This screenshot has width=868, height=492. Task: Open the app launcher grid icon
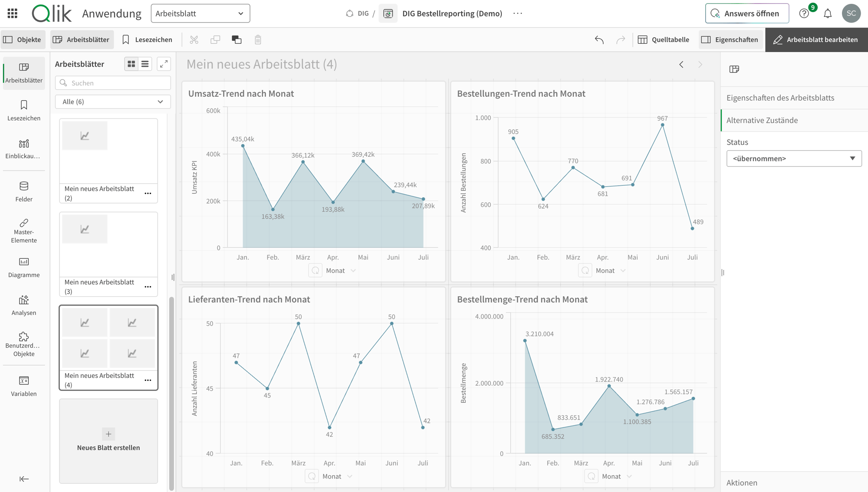13,13
